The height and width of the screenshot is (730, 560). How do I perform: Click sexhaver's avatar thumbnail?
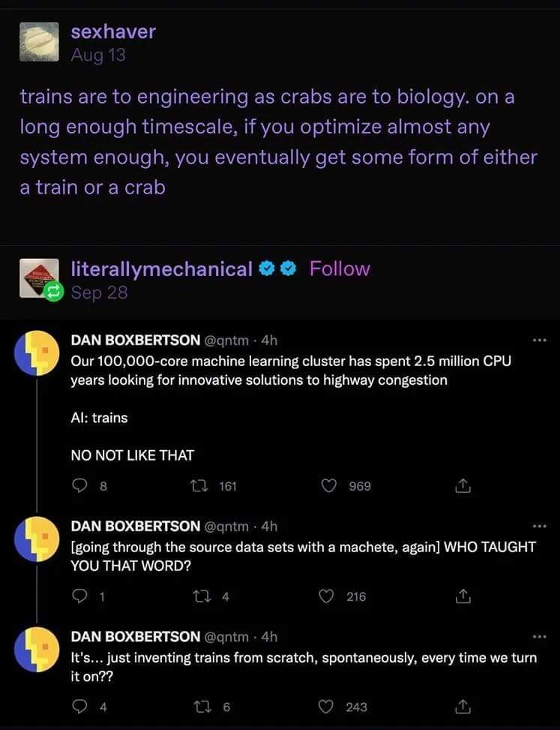coord(40,41)
